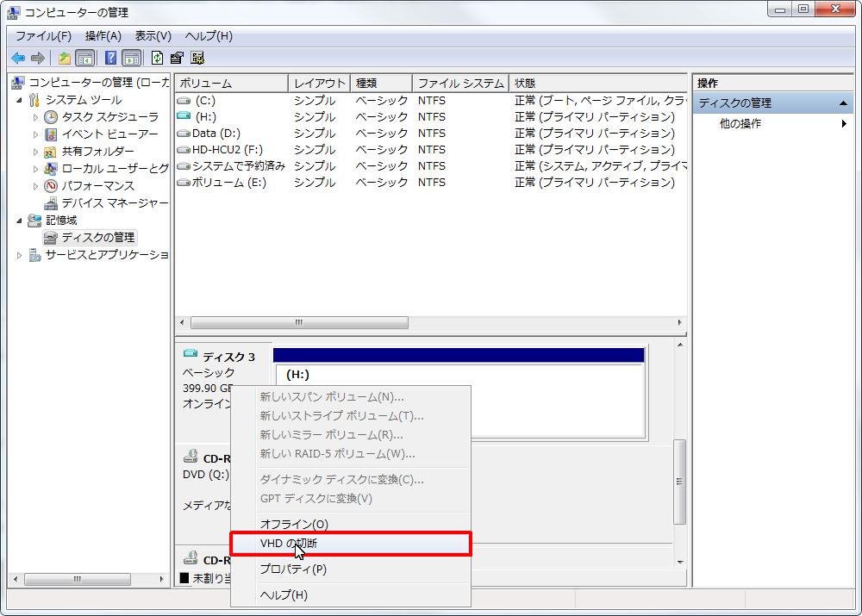This screenshot has height=616, width=862.
Task: Click the Back navigation arrow icon
Action: tap(18, 58)
